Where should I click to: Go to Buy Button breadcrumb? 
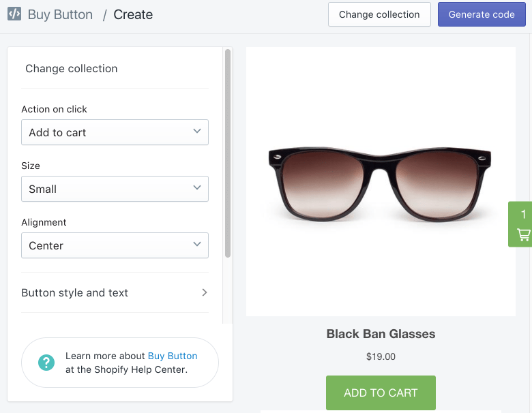point(60,14)
